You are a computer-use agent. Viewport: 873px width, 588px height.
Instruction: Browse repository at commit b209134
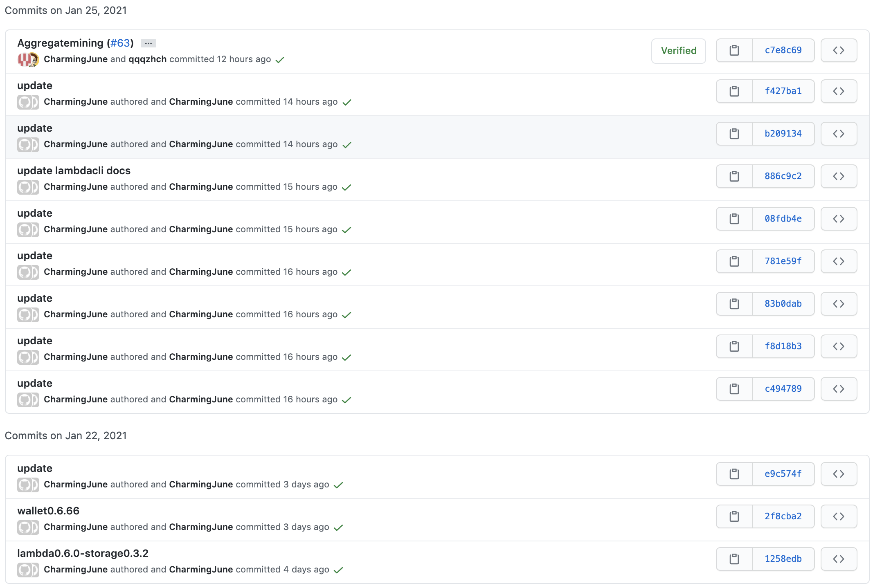tap(839, 134)
